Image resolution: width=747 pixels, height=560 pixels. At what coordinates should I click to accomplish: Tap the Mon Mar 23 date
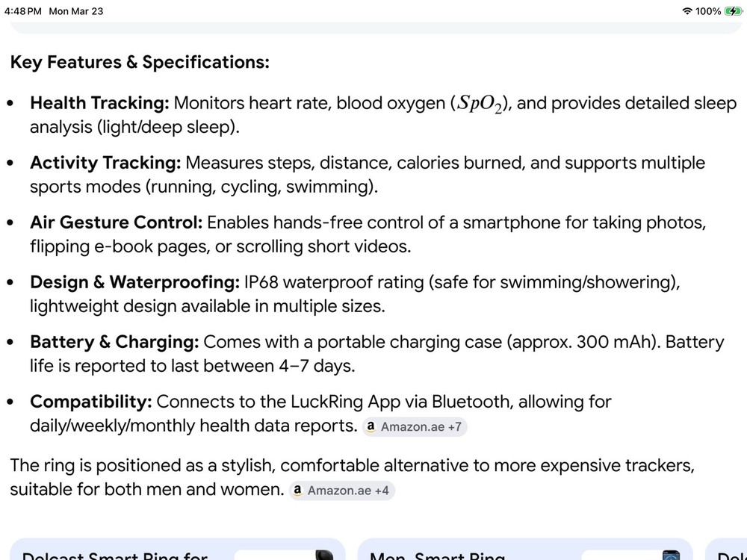coord(76,11)
